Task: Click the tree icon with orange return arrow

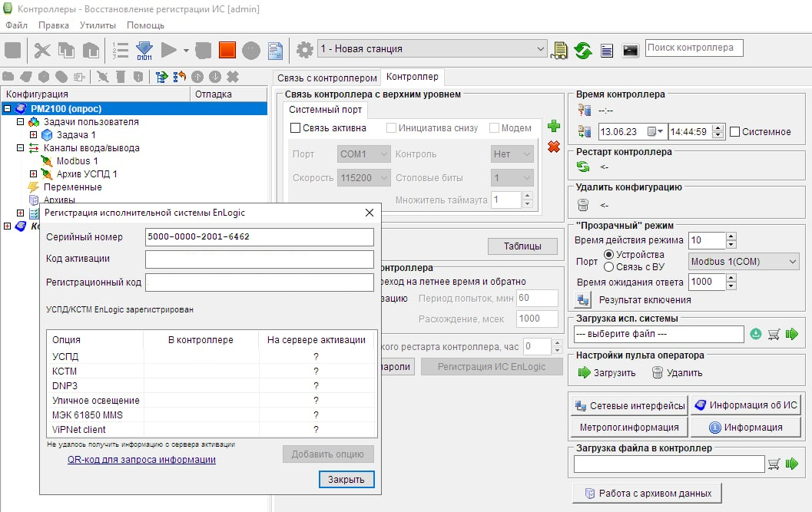Action: (x=180, y=77)
